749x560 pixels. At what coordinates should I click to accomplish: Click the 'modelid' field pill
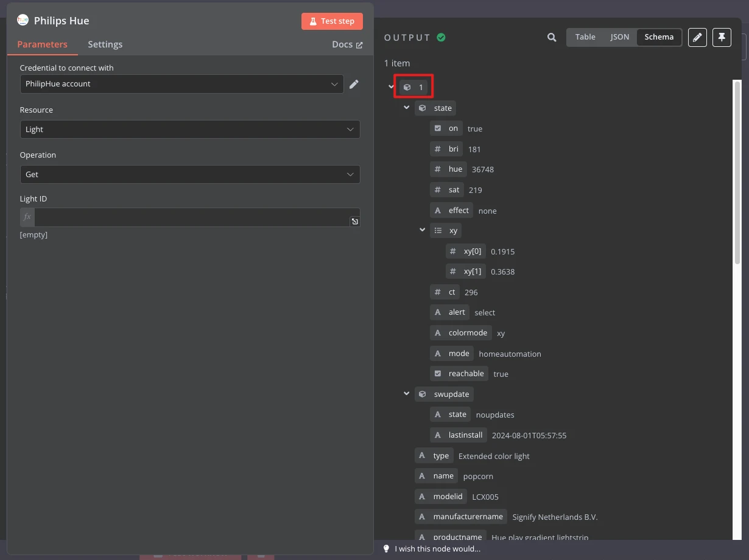point(441,497)
